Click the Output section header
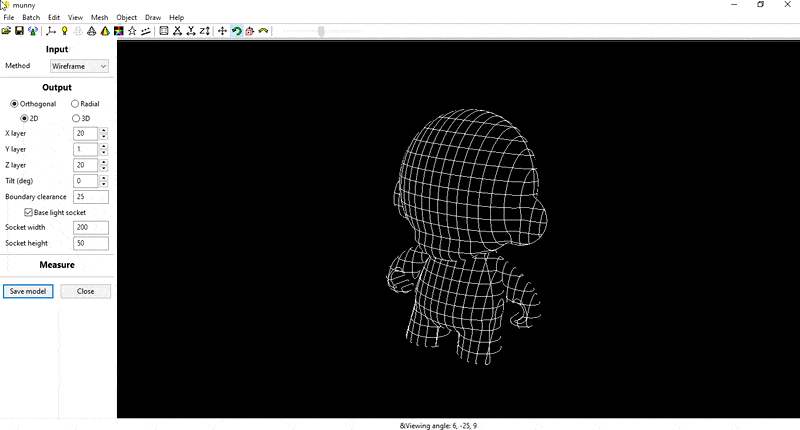This screenshot has height=430, width=800. point(57,88)
